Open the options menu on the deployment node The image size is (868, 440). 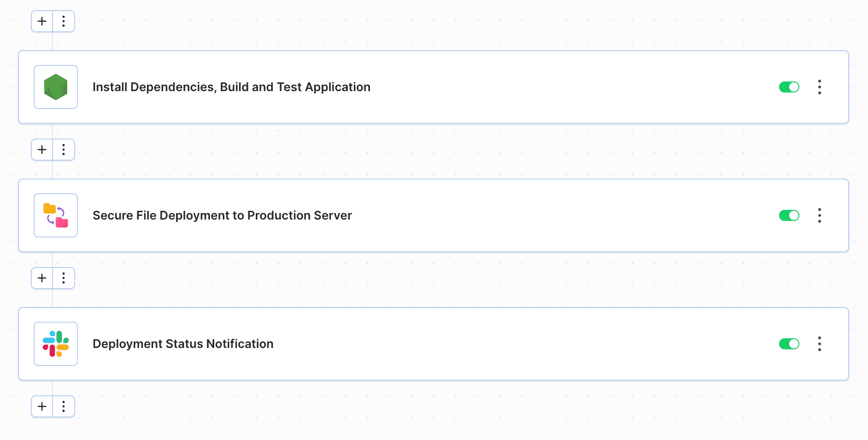coord(820,215)
